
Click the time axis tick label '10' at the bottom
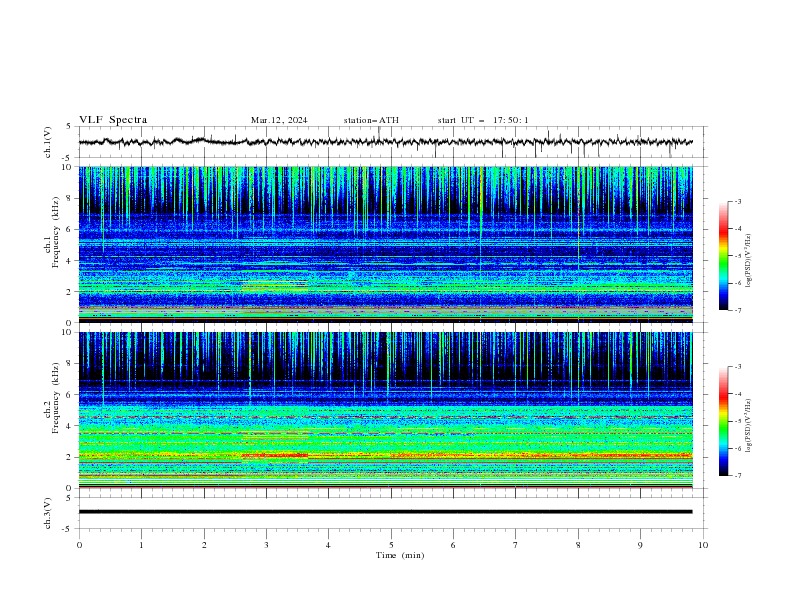(703, 545)
